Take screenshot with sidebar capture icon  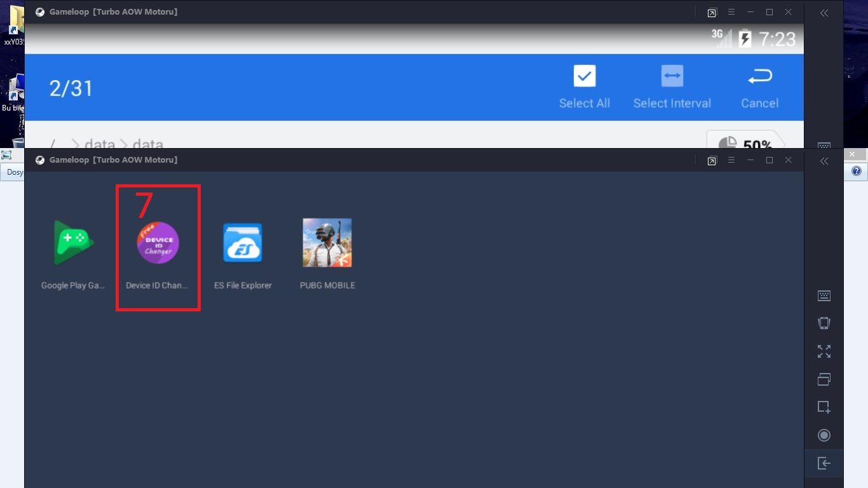click(x=824, y=407)
